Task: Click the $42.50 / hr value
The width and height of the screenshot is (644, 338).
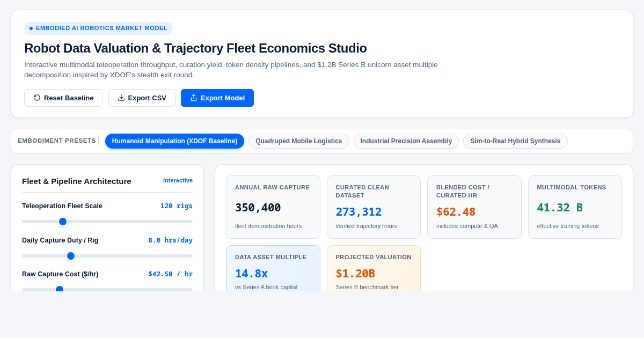Action: (171, 274)
